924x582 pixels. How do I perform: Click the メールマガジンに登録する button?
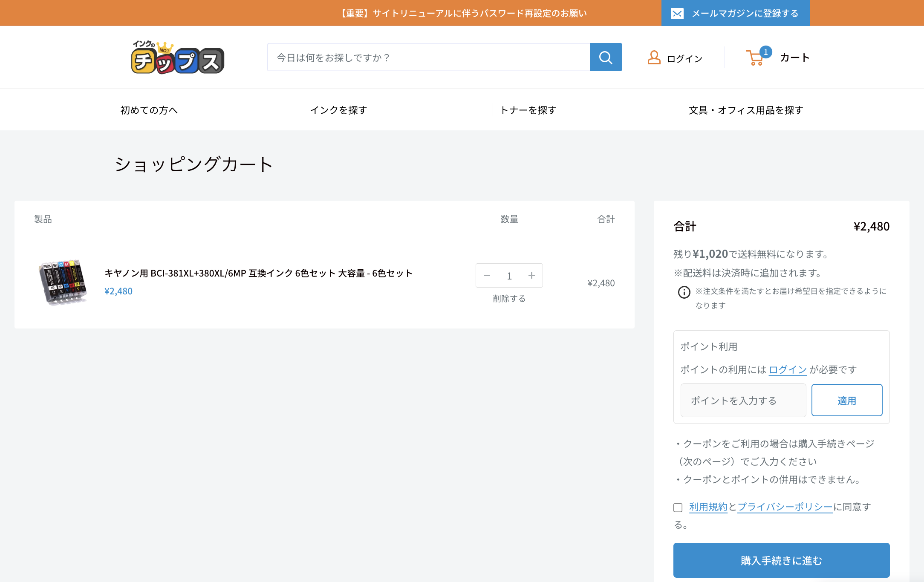point(736,13)
